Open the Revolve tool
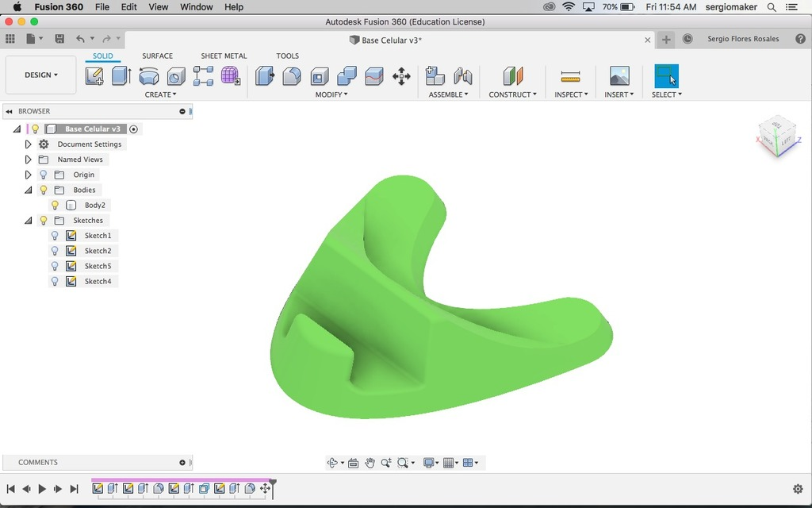 [x=147, y=75]
